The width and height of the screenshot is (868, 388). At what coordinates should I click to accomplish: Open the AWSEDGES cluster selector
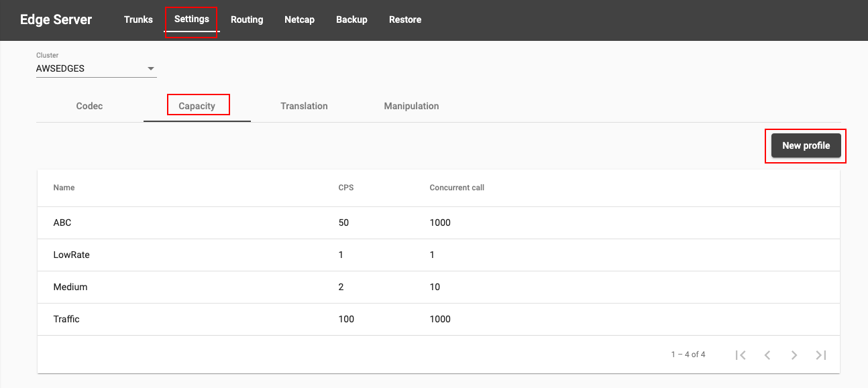[96, 68]
